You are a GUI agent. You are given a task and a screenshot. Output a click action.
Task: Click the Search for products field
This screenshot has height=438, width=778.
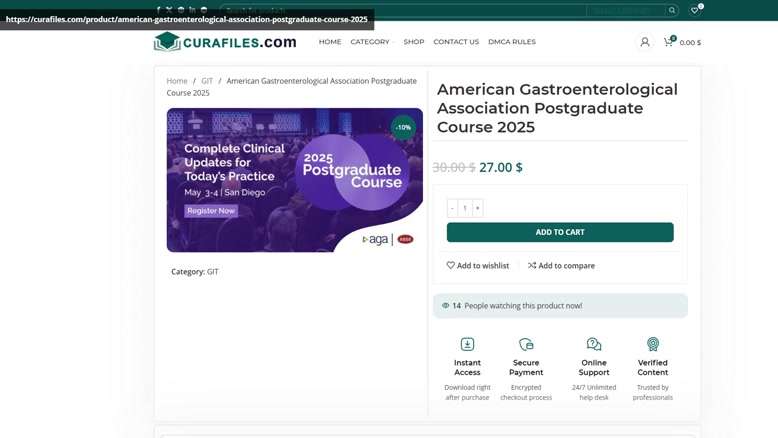click(x=403, y=10)
